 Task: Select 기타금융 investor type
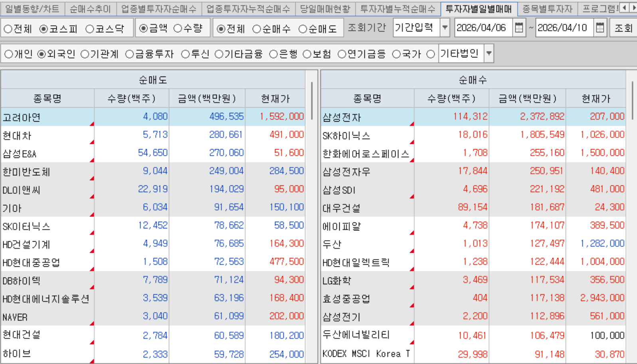click(219, 54)
